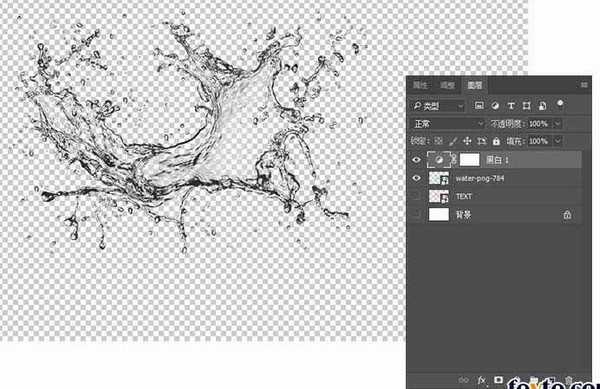Switch to the first Properties tab

(x=420, y=85)
